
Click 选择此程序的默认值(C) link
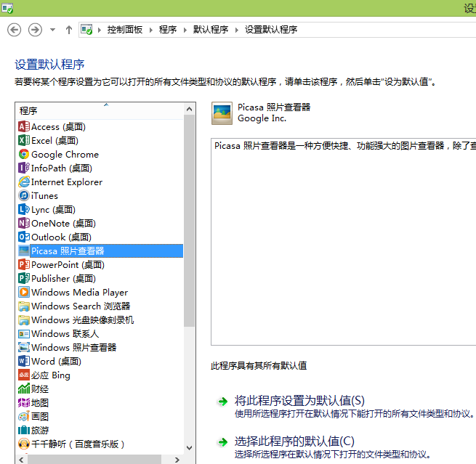294,441
